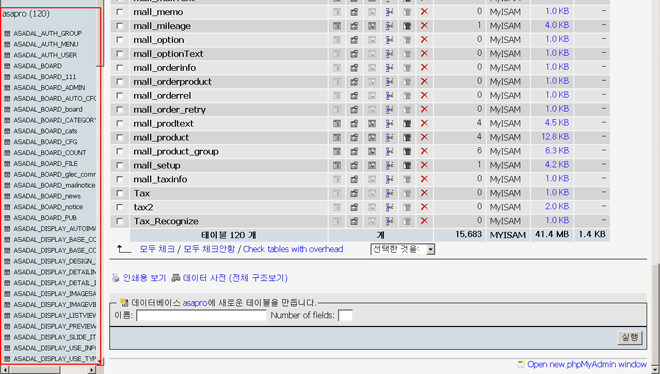Select ASADAL_AUTH_USER in the table list
Screen dimensions: 660x374
click(45, 55)
